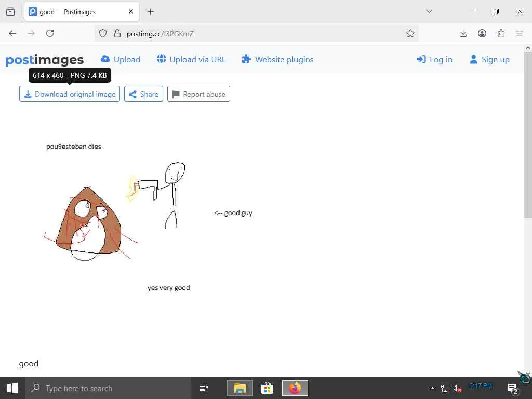Reload the current page
Viewport: 532px width, 399px height.
point(50,33)
